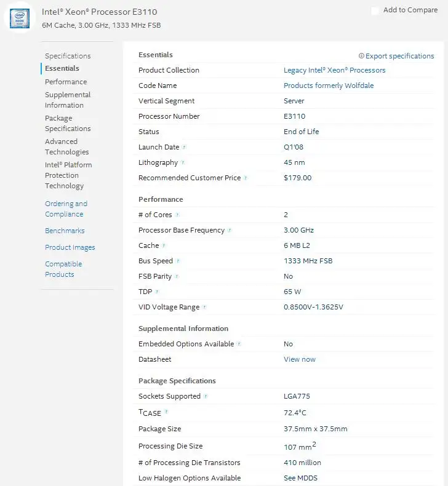Image resolution: width=448 pixels, height=486 pixels.
Task: Click the 0.8500V-1.3625V voltage value
Action: (313, 307)
